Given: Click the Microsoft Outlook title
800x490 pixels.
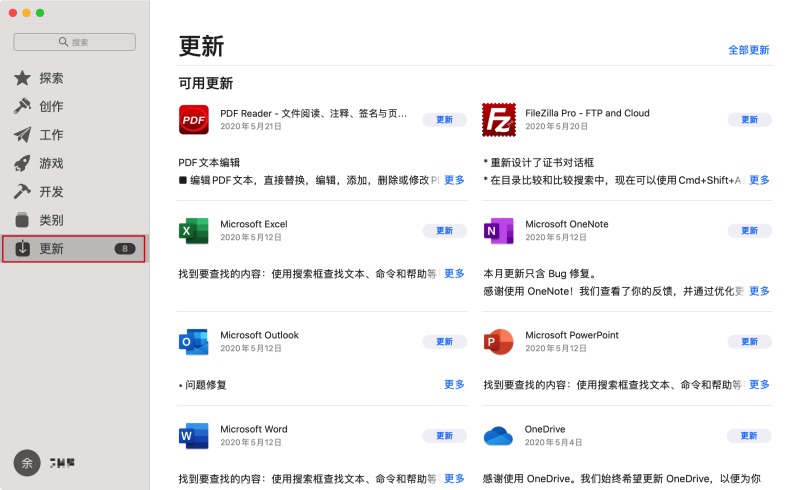Looking at the screenshot, I should (259, 335).
